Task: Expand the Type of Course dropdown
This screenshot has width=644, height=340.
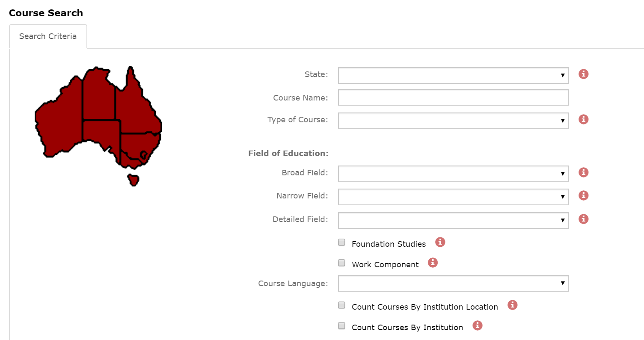Action: 453,121
